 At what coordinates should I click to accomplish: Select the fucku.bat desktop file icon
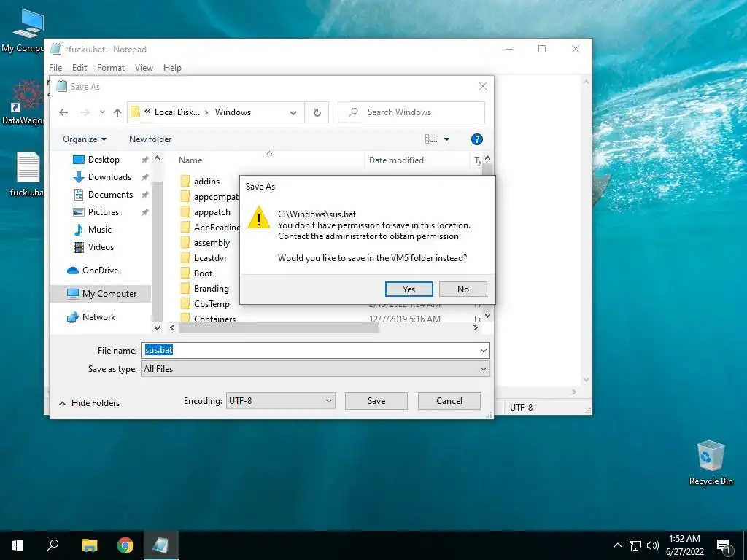click(28, 174)
